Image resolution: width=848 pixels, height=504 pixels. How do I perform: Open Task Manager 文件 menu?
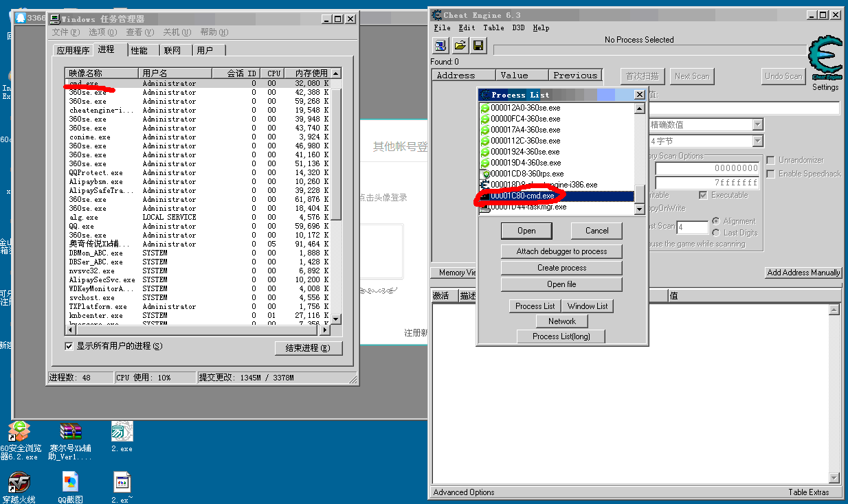pyautogui.click(x=65, y=32)
